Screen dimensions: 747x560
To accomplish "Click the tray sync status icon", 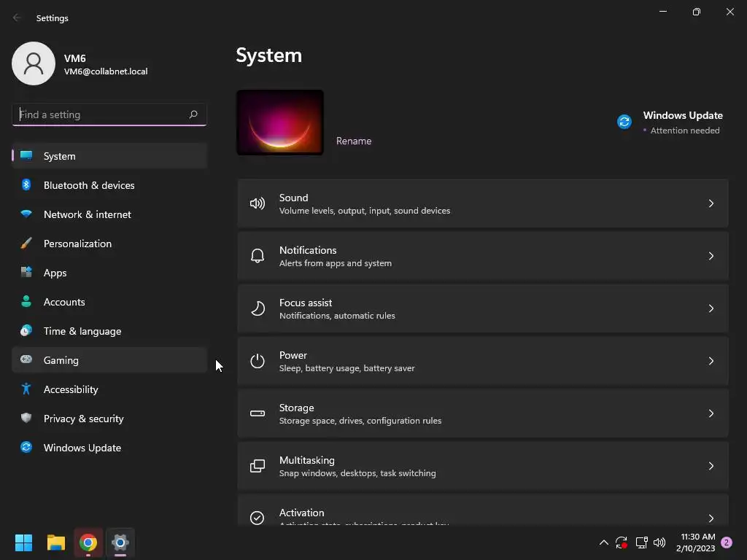I will click(x=622, y=542).
